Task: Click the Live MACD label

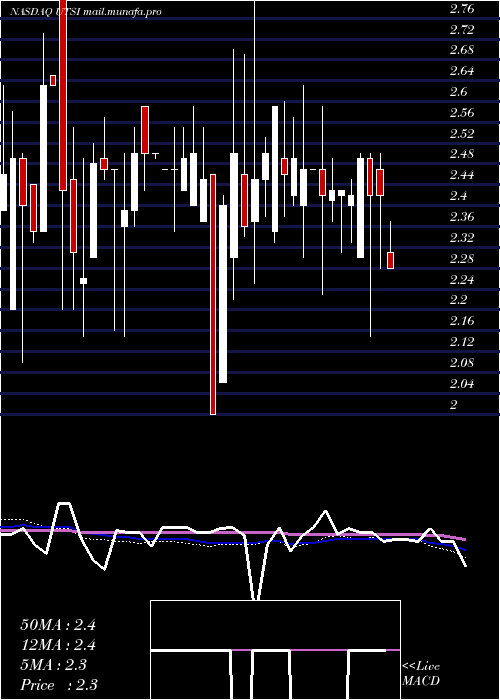Action: (x=421, y=673)
